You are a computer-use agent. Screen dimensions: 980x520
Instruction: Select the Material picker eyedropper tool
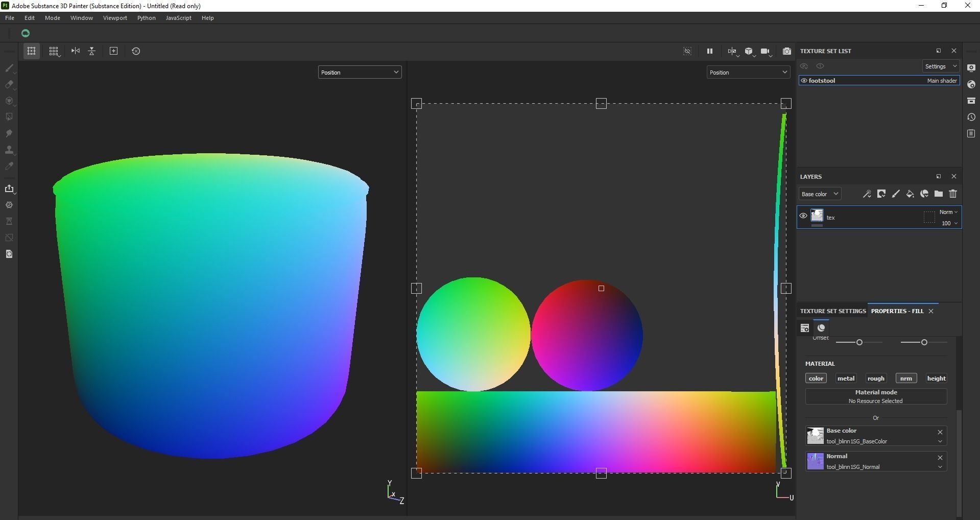(9, 166)
